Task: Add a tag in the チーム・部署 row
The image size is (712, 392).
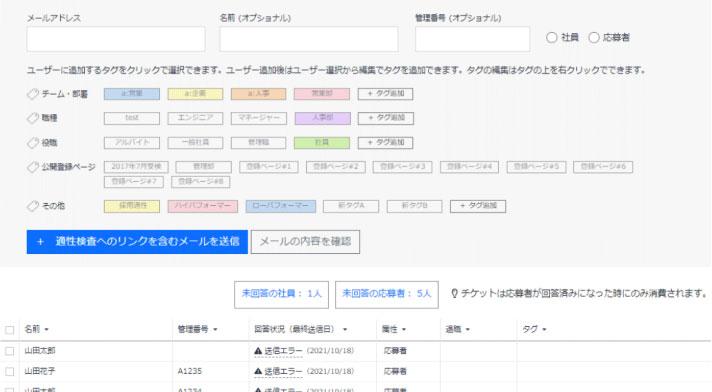Action: coord(385,94)
